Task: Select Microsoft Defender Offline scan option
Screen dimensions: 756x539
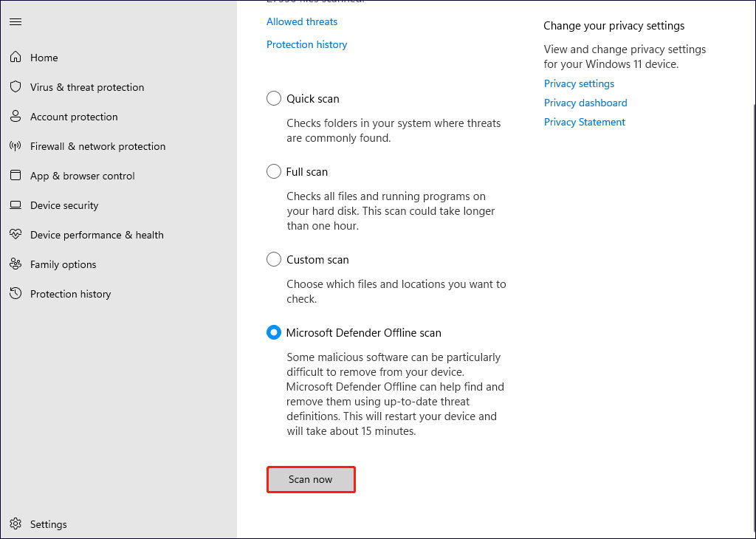Action: [274, 332]
